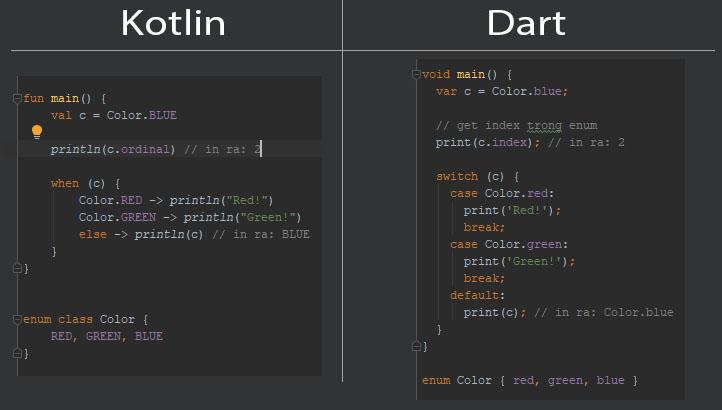Click the print('Green!'); line
Image resolution: width=722 pixels, height=410 pixels.
click(x=519, y=262)
